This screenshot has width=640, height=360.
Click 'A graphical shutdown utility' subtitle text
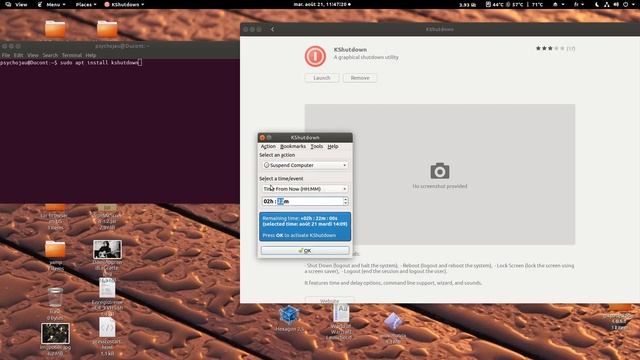coord(366,58)
